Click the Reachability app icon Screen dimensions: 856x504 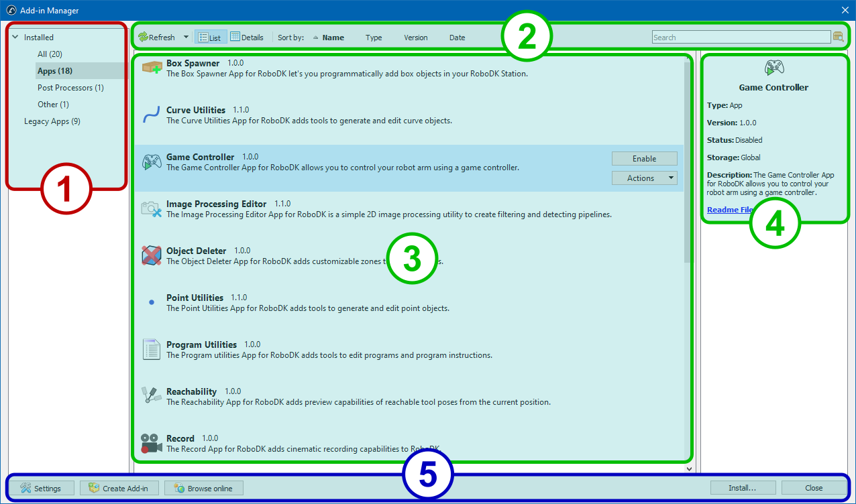152,396
